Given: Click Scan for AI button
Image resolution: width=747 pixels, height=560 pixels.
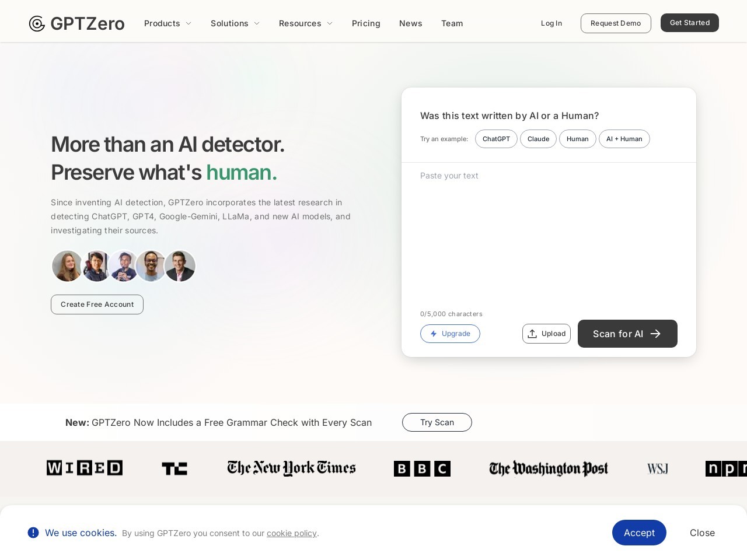Looking at the screenshot, I should (x=627, y=334).
